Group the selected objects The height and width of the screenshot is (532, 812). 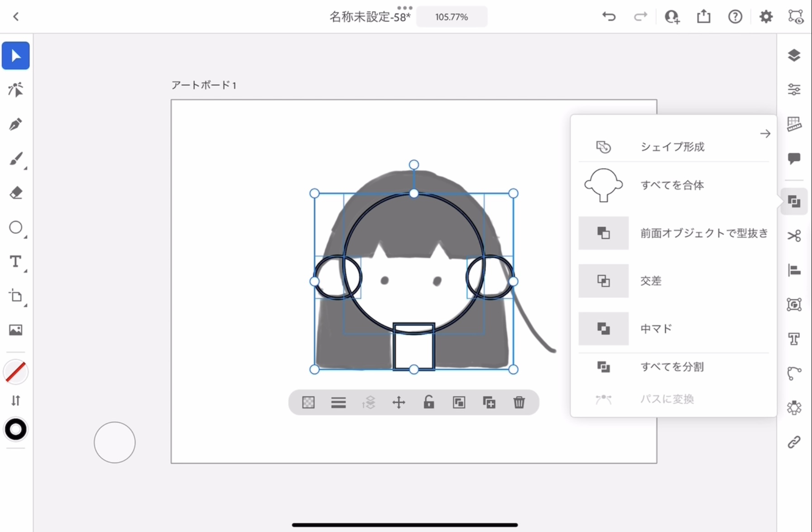(x=459, y=402)
